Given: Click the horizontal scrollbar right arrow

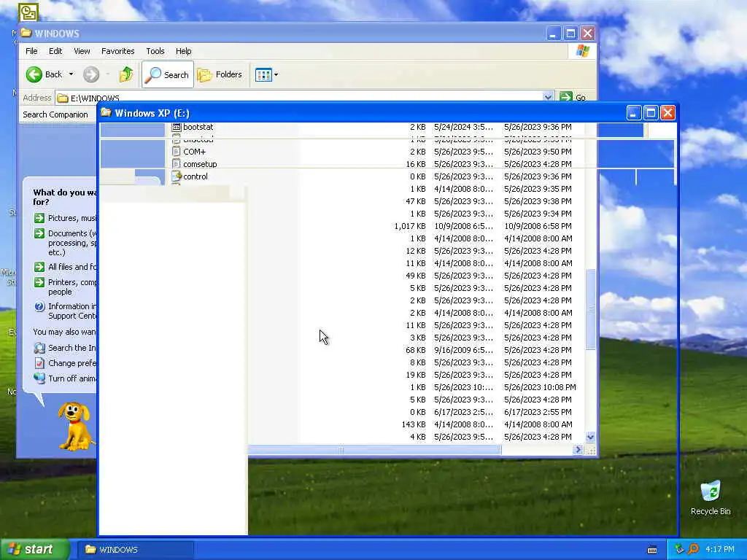Looking at the screenshot, I should [x=578, y=449].
